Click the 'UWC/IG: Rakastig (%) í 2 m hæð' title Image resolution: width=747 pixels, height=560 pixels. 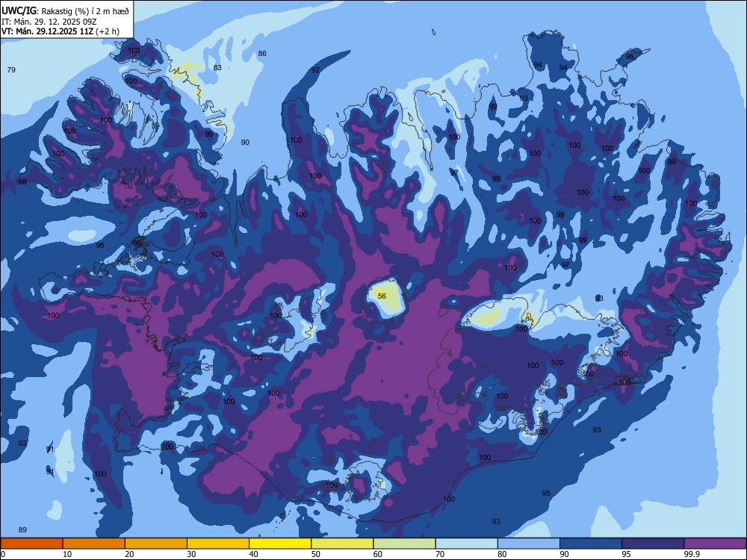65,11
